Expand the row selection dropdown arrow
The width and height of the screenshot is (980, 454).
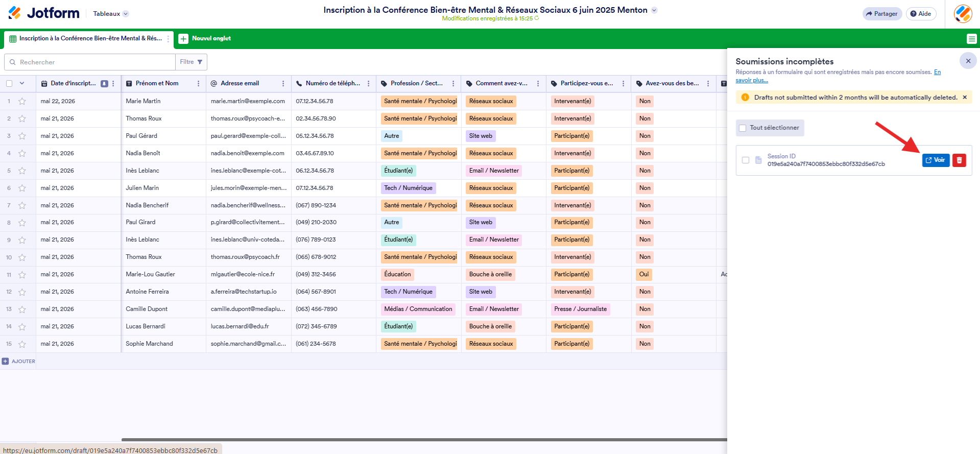tap(22, 83)
